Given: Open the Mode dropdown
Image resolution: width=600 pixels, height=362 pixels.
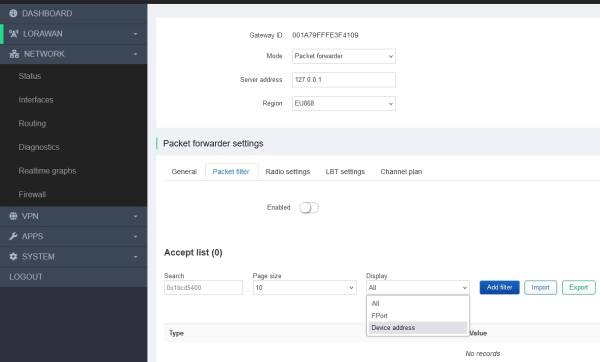Looking at the screenshot, I should pos(344,56).
